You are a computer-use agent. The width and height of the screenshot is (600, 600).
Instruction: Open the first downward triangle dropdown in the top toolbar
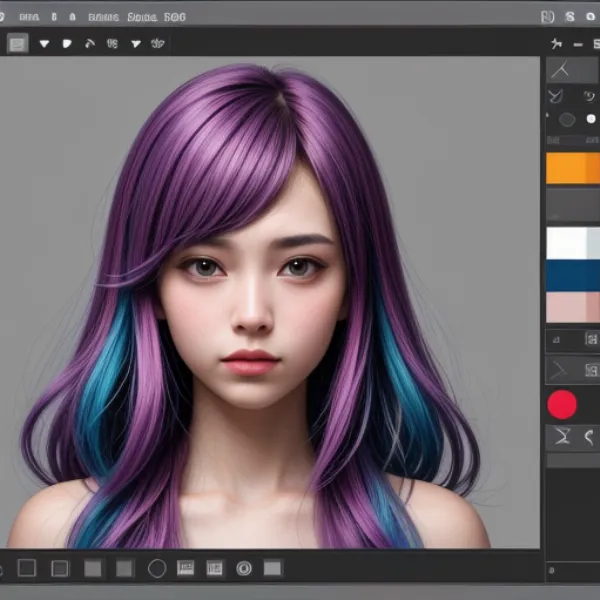(x=44, y=44)
